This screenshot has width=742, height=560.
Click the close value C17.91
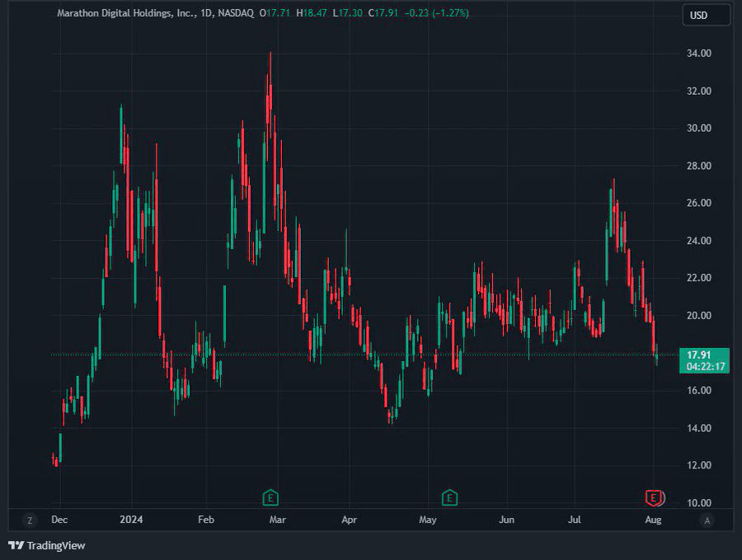tap(383, 13)
